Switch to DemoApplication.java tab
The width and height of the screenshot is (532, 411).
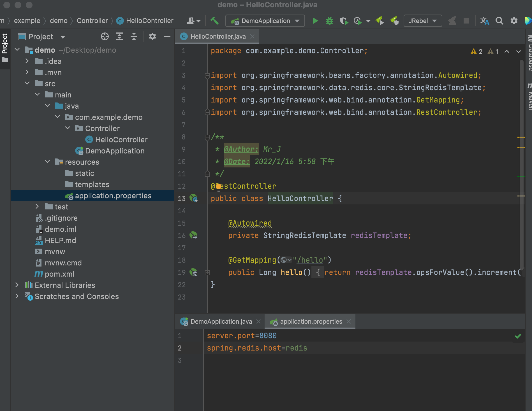[221, 322]
